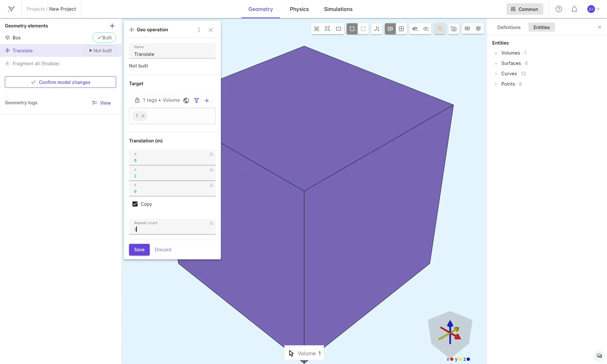Image resolution: width=607 pixels, height=364 pixels.
Task: Take a viewport screenshot with camera icon
Action: (454, 29)
